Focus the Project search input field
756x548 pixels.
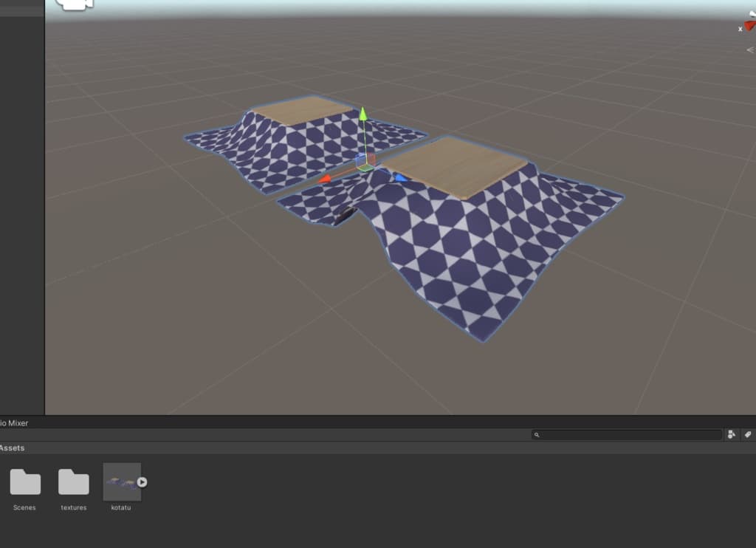(x=627, y=435)
